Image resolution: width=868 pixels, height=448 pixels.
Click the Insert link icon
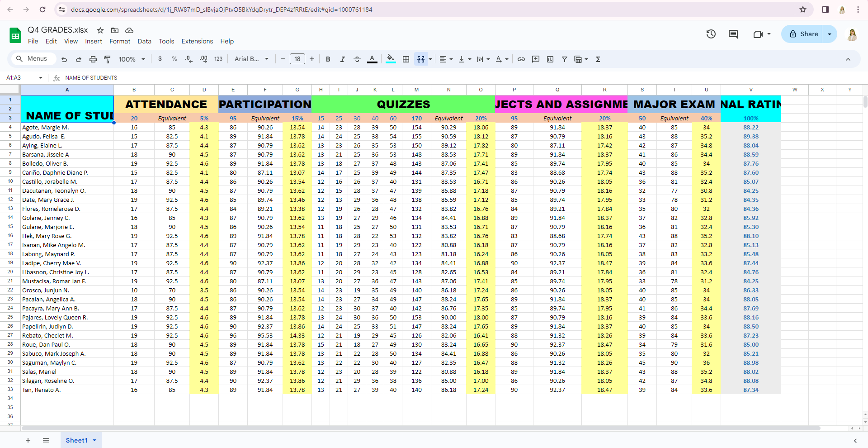click(521, 59)
